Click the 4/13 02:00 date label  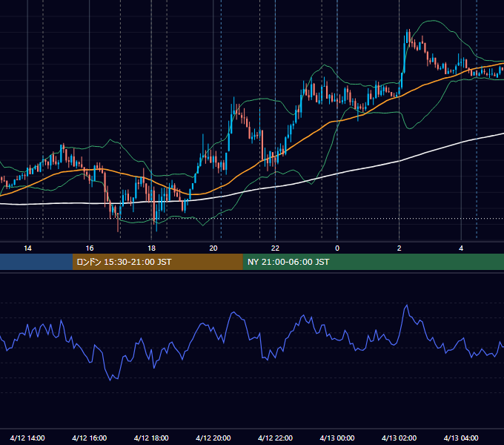pos(399,438)
